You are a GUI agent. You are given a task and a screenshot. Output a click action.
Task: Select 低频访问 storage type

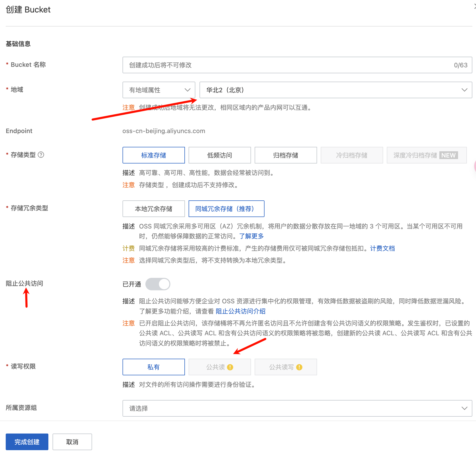(x=220, y=155)
